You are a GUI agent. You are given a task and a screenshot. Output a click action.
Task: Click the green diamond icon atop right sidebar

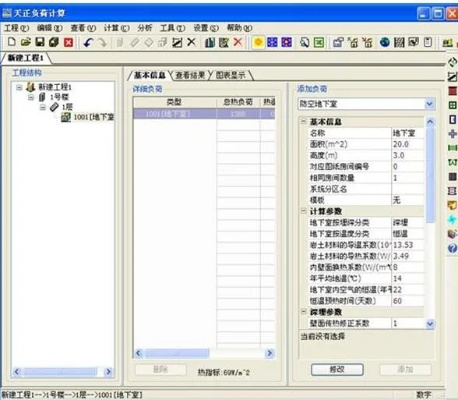(x=452, y=62)
